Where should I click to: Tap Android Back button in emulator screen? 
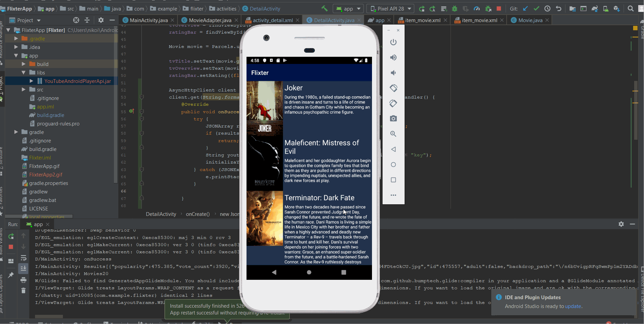(x=274, y=272)
